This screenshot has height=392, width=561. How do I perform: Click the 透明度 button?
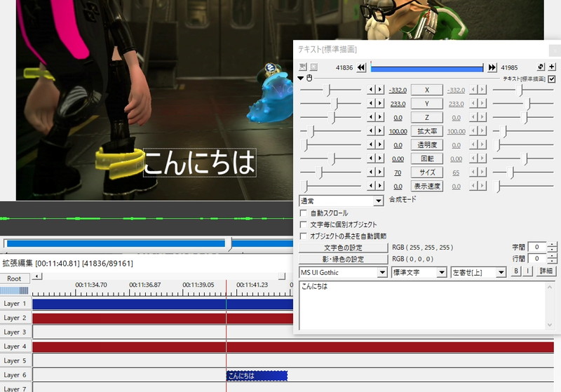pos(427,144)
